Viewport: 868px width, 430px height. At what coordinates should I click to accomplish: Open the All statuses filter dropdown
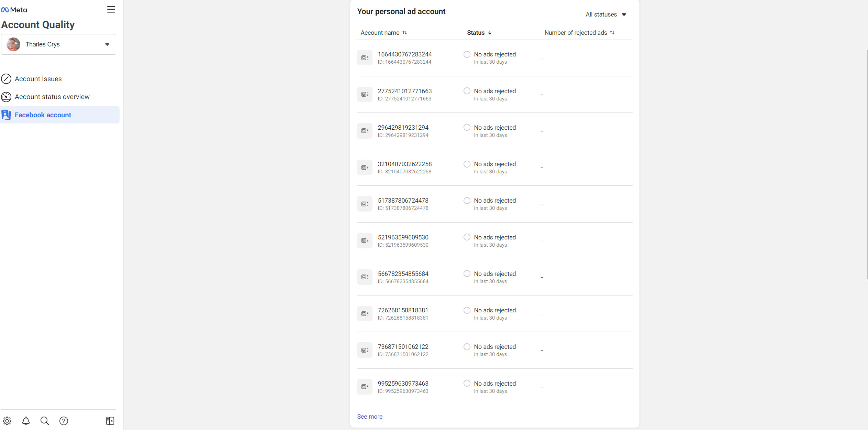[606, 14]
